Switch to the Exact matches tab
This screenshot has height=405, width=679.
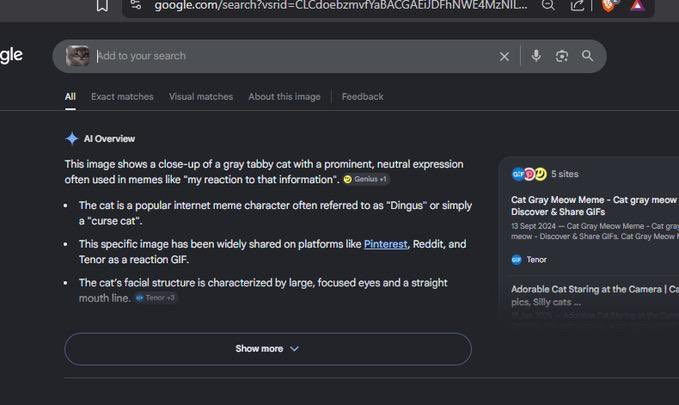point(122,97)
